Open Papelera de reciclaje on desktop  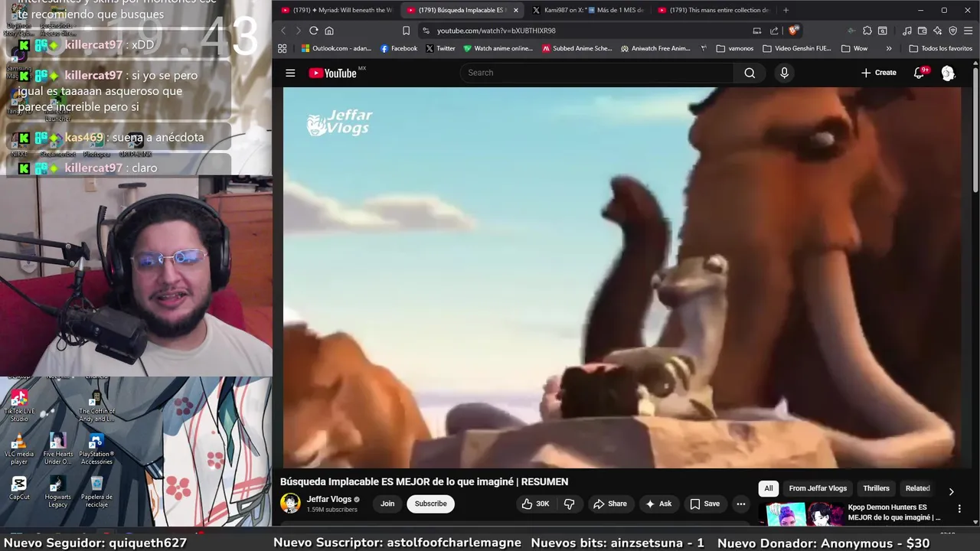point(96,492)
